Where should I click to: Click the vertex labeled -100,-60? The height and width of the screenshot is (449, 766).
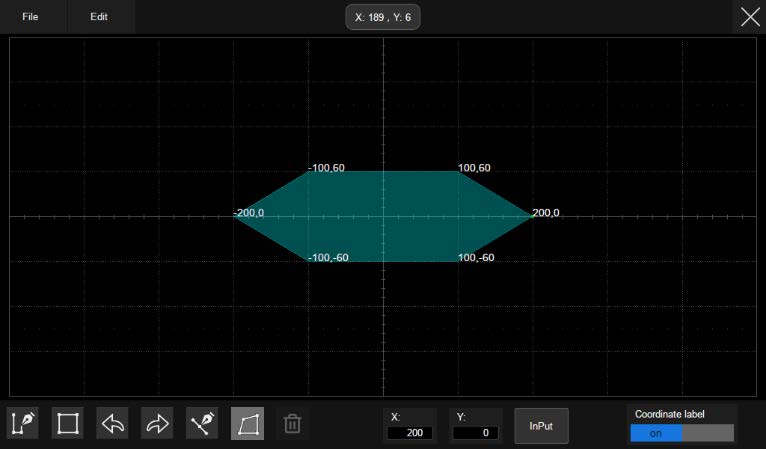(309, 261)
